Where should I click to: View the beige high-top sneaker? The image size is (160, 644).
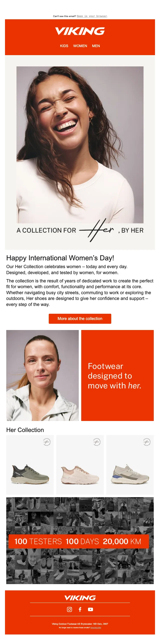pyautogui.click(x=130, y=474)
